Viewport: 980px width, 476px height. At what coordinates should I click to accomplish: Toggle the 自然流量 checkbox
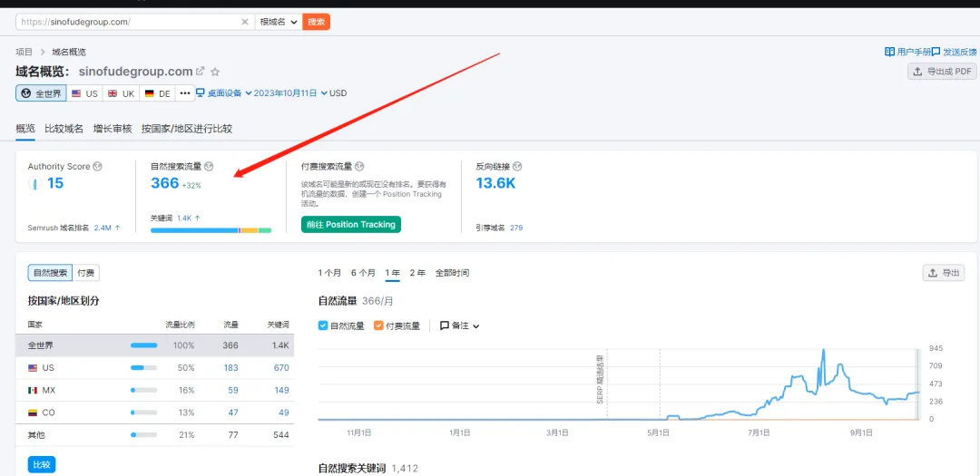point(323,325)
